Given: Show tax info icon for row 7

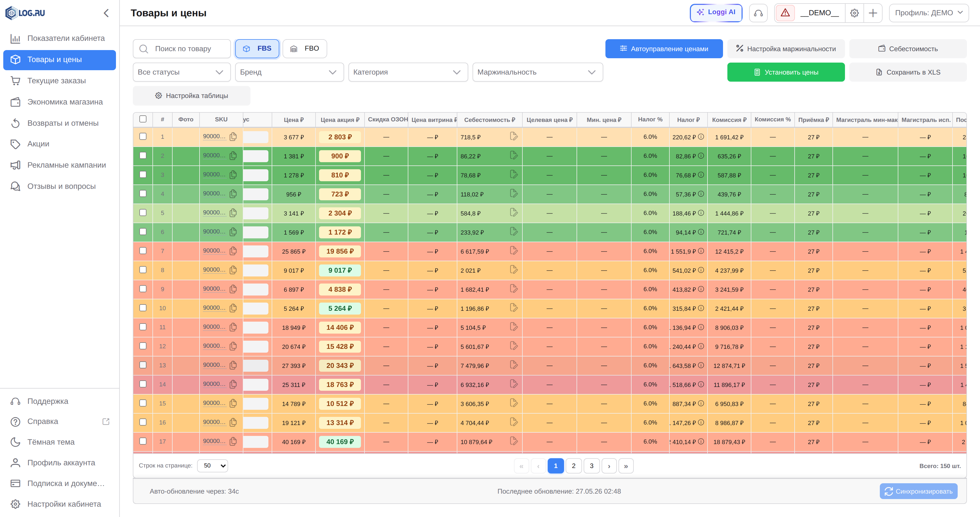Looking at the screenshot, I should 701,251.
